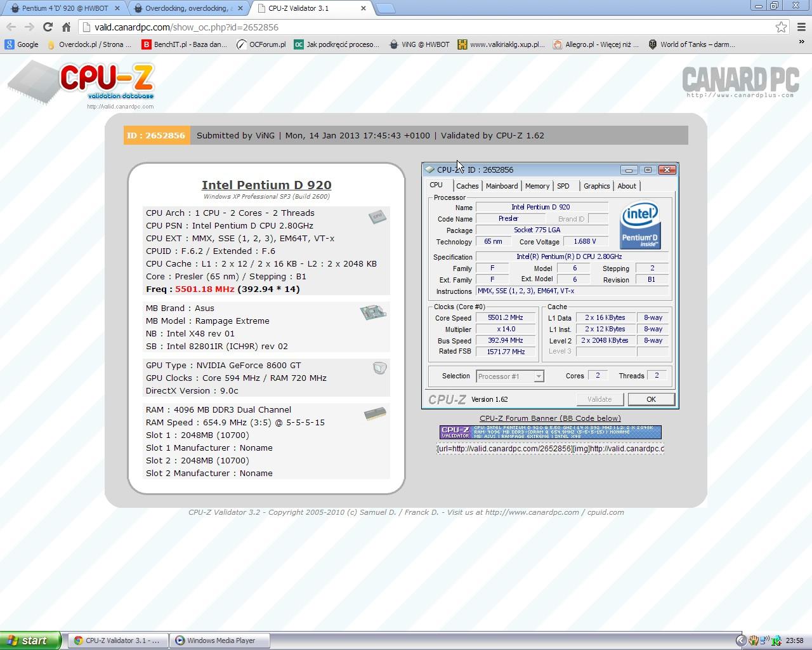This screenshot has height=650, width=812.
Task: Click the Validate button in CPU-Z
Action: click(599, 399)
